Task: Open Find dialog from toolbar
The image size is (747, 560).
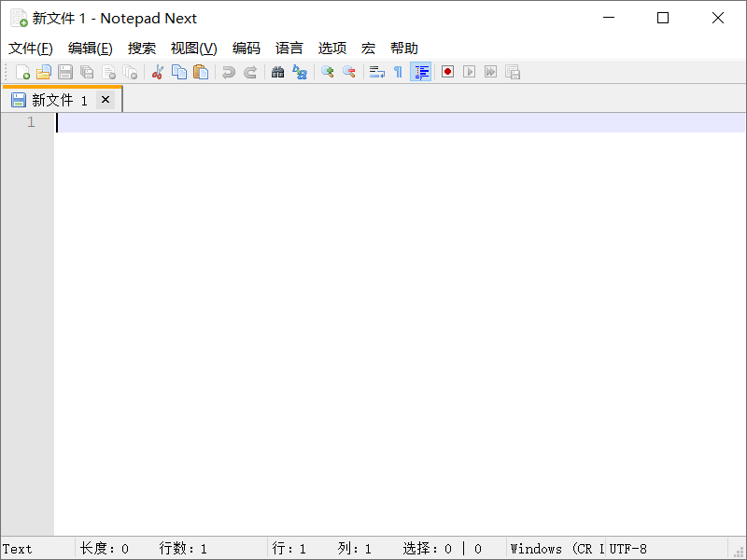Action: click(x=277, y=72)
